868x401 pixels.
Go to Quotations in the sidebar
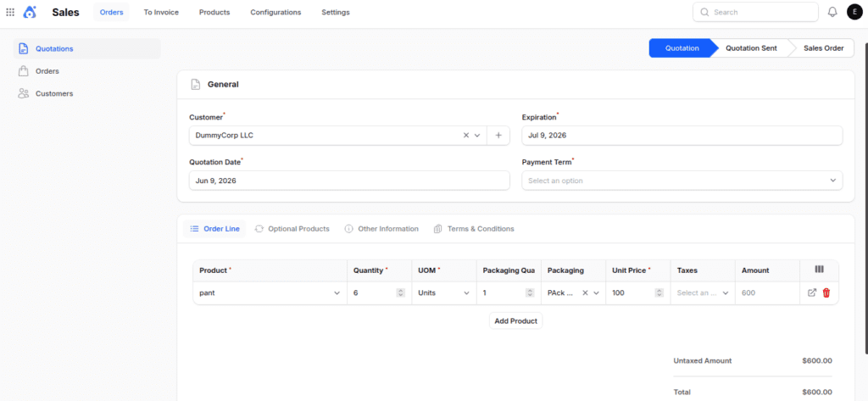[87, 48]
